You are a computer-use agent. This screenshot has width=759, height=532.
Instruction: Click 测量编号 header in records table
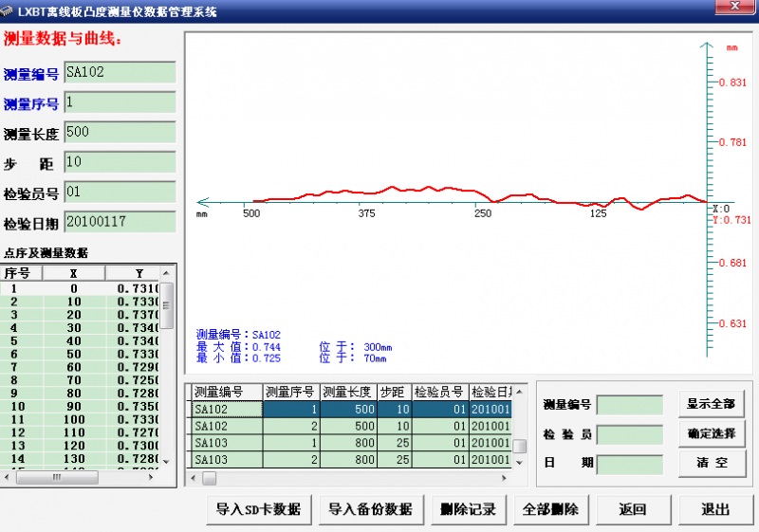227,392
